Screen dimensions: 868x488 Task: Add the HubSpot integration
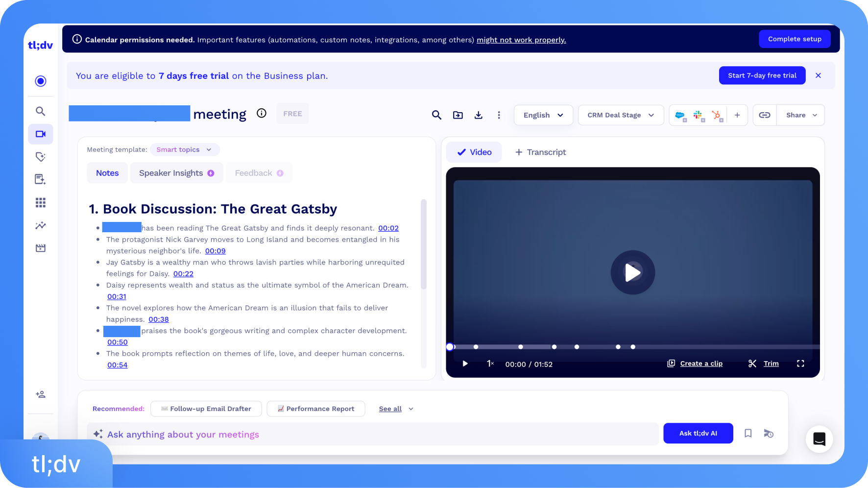pos(716,115)
